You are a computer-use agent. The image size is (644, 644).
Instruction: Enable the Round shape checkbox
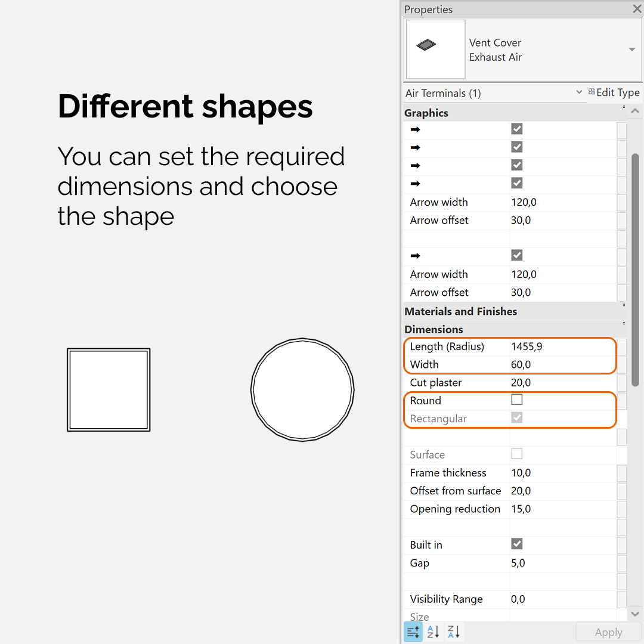(x=516, y=400)
